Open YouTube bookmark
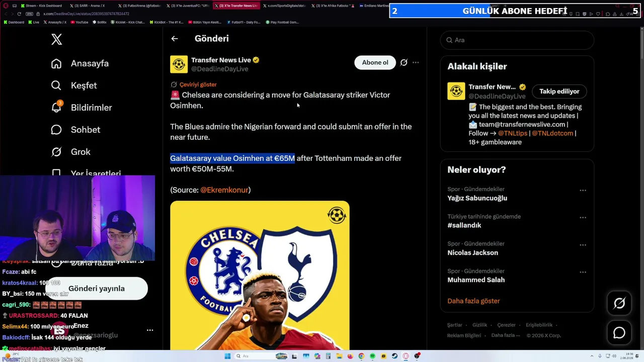644x362 pixels. tap(79, 22)
